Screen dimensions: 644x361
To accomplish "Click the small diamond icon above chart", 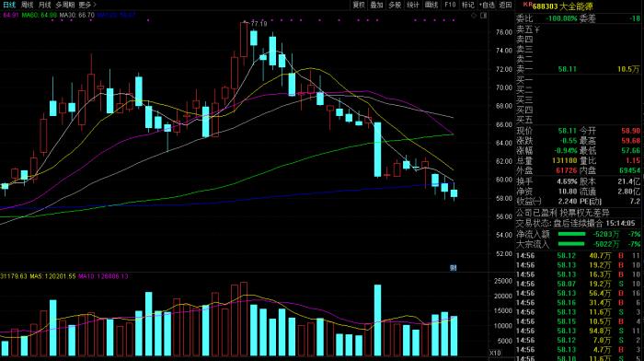I will point(474,16).
